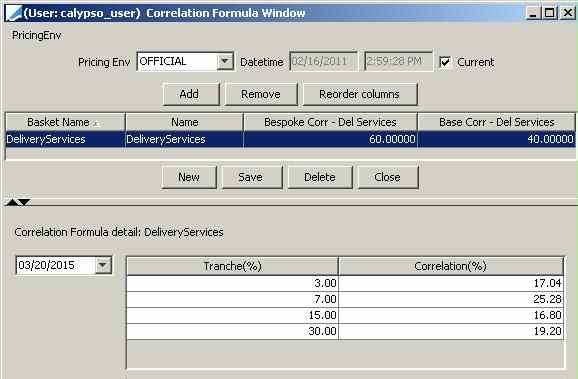Uncheck the Current checkbox
578x379 pixels.
[445, 62]
